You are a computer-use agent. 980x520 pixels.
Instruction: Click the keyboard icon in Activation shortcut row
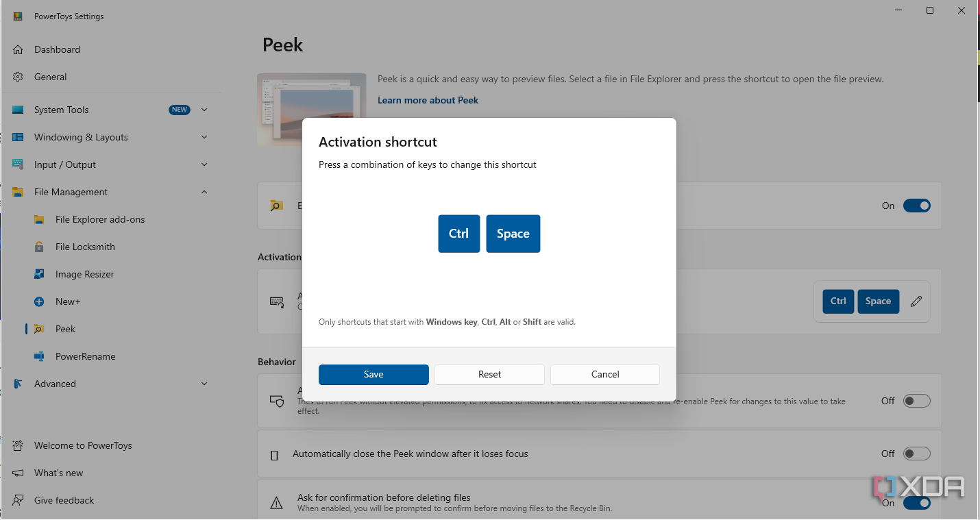pos(277,302)
